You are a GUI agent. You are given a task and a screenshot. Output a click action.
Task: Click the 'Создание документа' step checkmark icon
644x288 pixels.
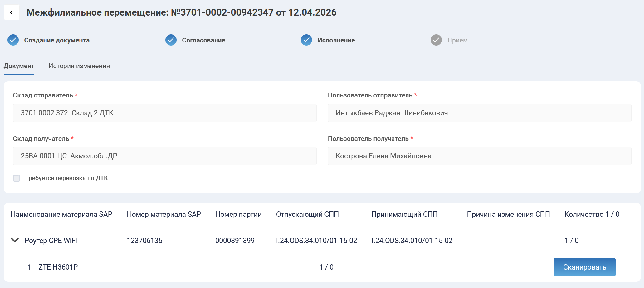click(13, 40)
